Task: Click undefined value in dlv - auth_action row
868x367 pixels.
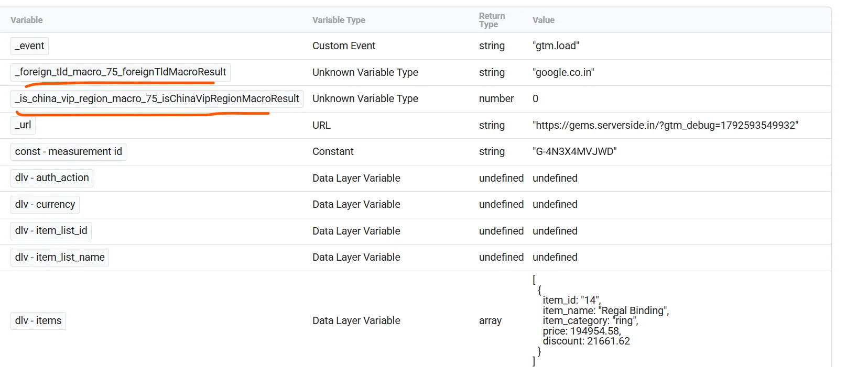Action: point(555,178)
